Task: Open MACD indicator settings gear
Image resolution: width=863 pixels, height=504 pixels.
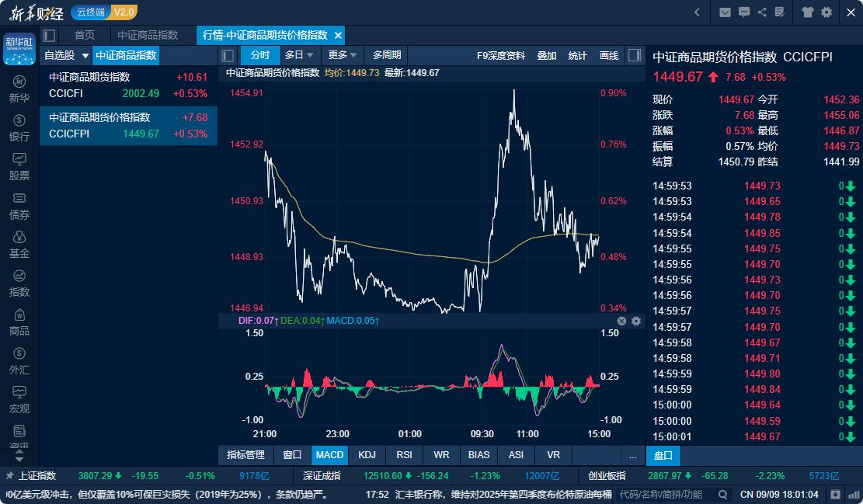Action: pyautogui.click(x=636, y=321)
